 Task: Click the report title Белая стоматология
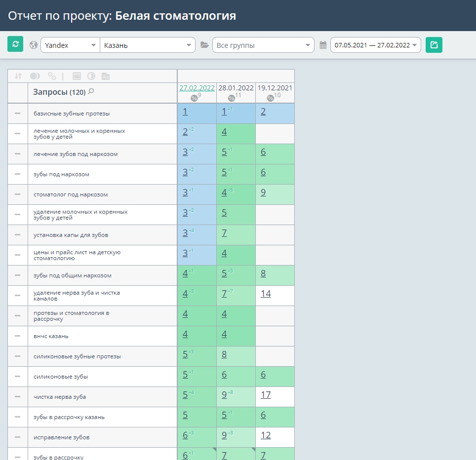click(175, 16)
